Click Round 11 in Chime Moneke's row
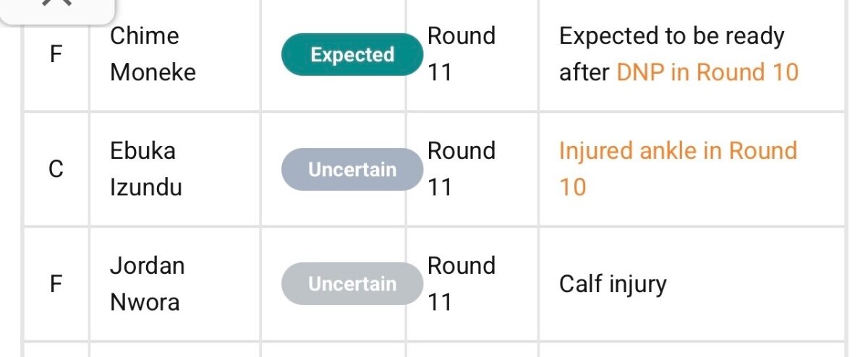Image resolution: width=868 pixels, height=357 pixels. click(461, 54)
